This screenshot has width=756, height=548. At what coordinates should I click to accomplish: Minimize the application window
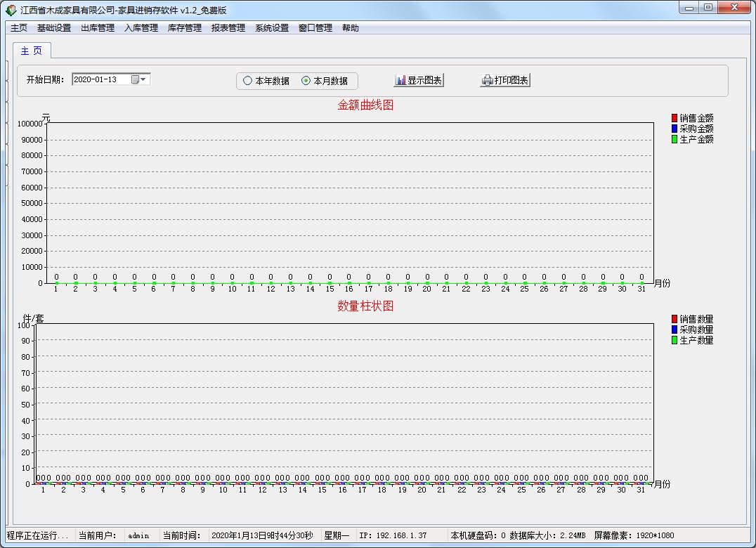click(689, 8)
